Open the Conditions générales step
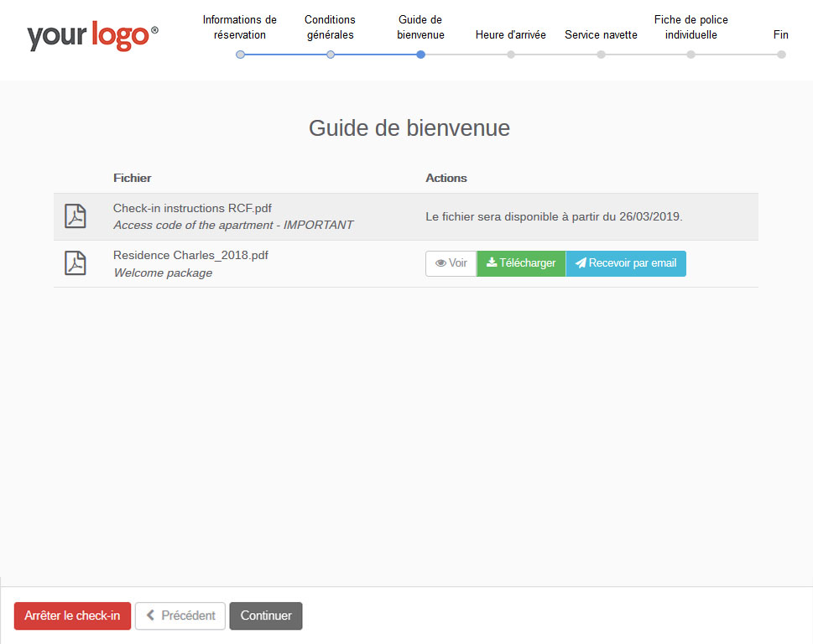The width and height of the screenshot is (813, 644). click(330, 27)
